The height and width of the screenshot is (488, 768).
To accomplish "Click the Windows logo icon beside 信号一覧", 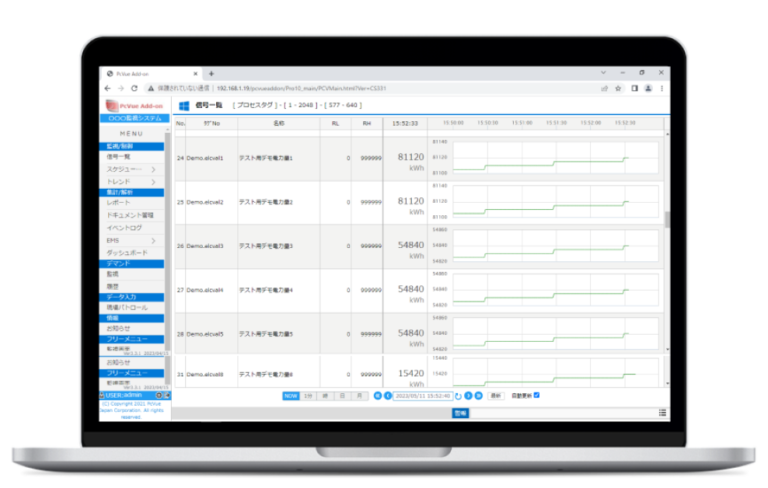I will coord(184,105).
